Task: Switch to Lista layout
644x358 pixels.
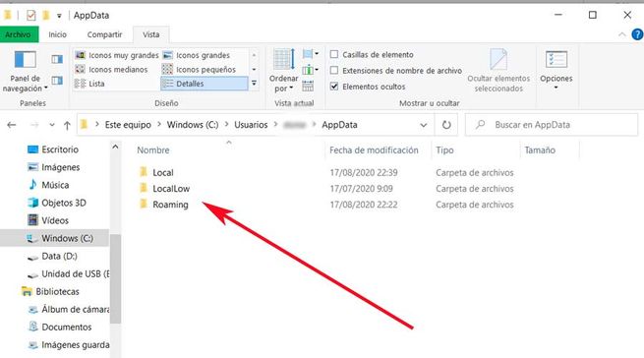Action: click(x=89, y=84)
